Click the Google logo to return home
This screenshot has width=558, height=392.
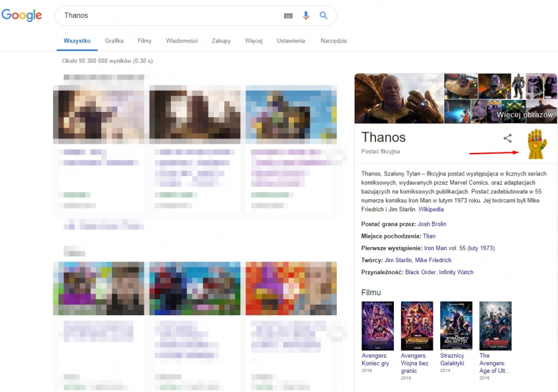click(22, 15)
